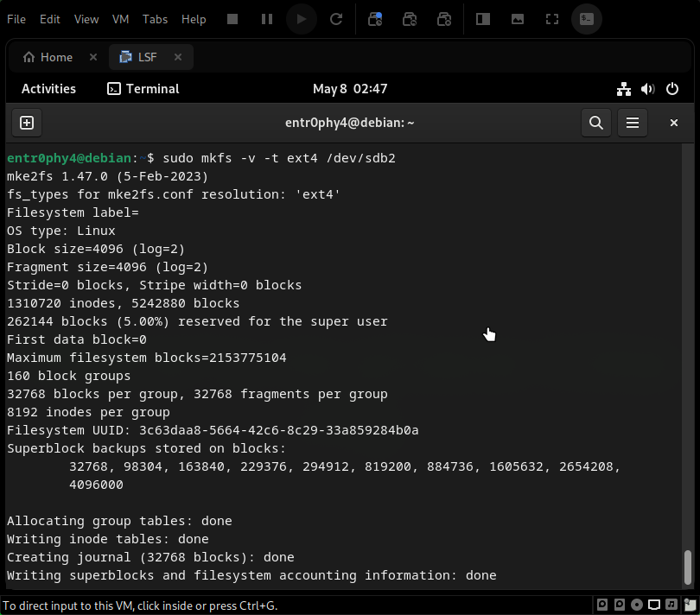
Task: Power on the VM with the play control
Action: pos(301,19)
